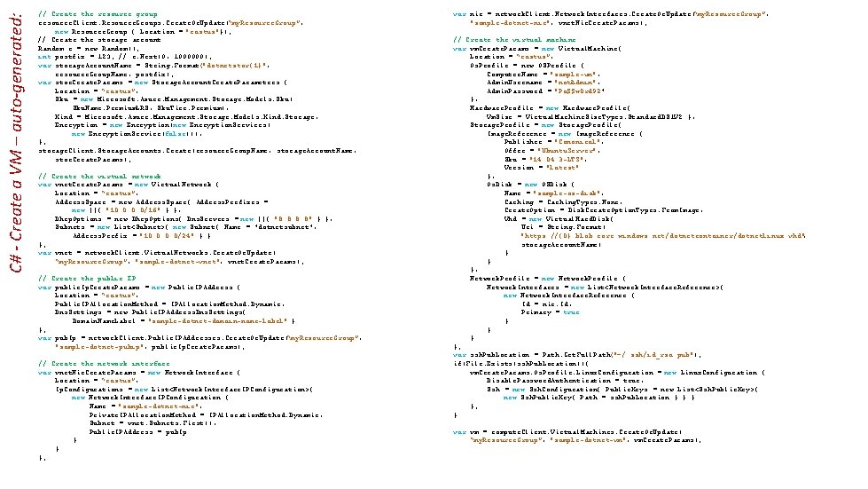Click the line 'DhcpOptions = new DhcpOptions'
The height and width of the screenshot is (489, 868).
193,218
